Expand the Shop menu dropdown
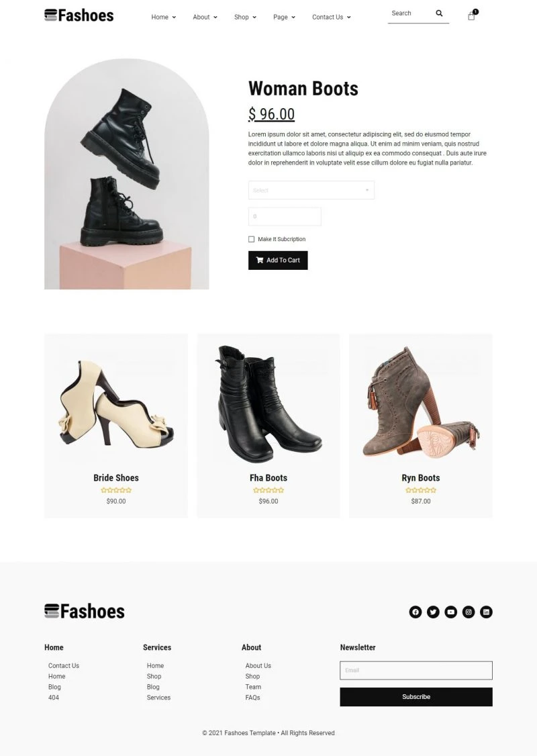 (x=245, y=17)
